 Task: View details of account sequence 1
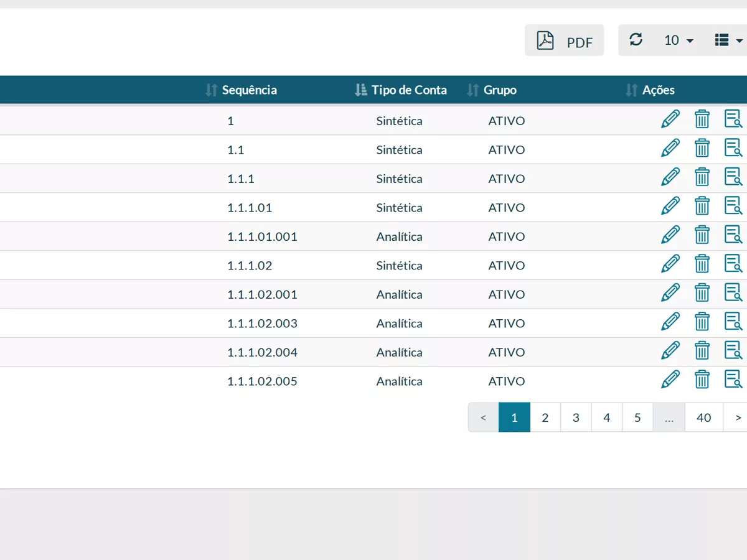[x=733, y=119]
